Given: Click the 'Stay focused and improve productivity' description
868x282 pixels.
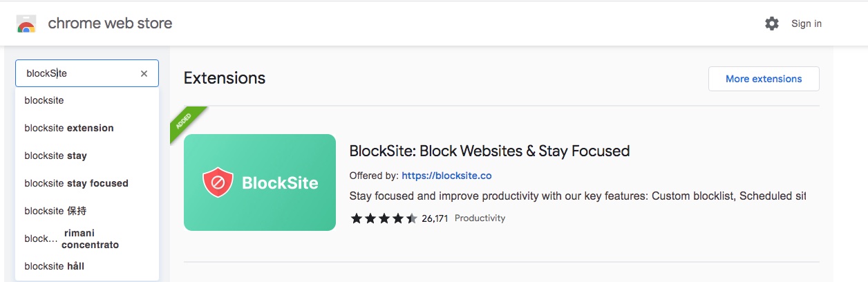Looking at the screenshot, I should pos(578,196).
